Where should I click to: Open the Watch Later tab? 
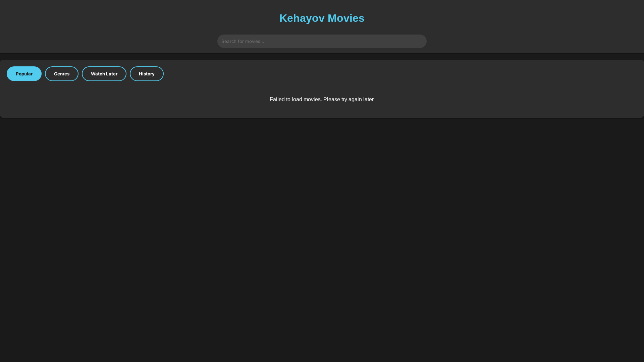point(104,74)
